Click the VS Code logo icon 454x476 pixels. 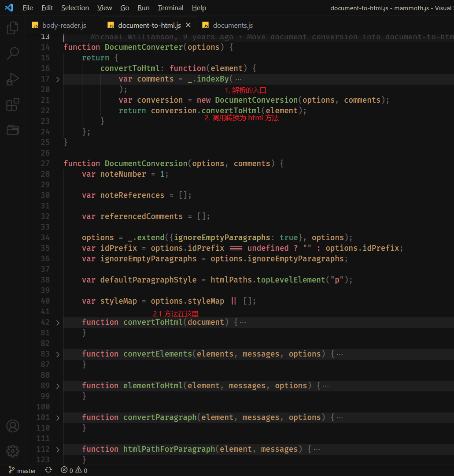pyautogui.click(x=9, y=7)
